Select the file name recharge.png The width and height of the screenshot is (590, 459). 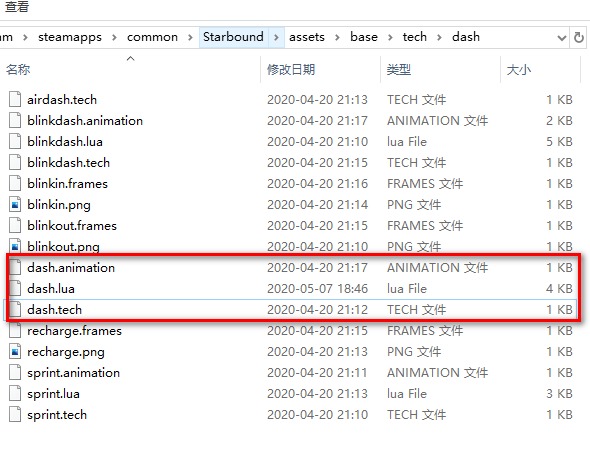[x=66, y=352]
